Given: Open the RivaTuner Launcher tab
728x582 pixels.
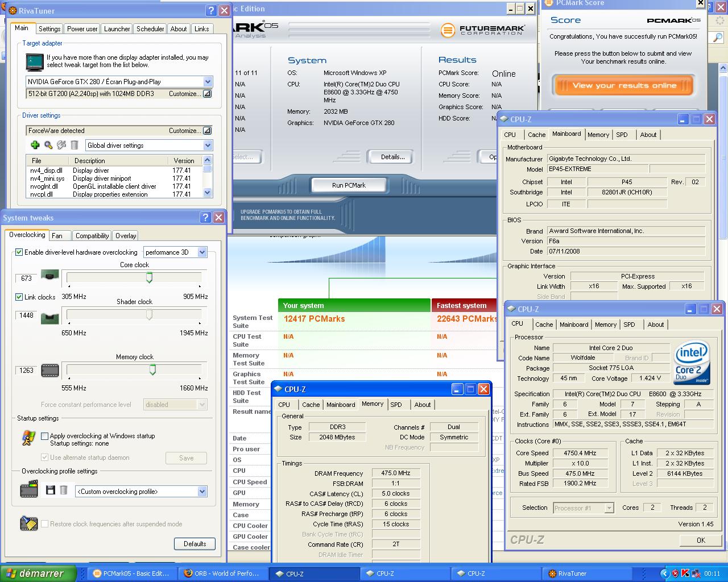Looking at the screenshot, I should pos(117,29).
